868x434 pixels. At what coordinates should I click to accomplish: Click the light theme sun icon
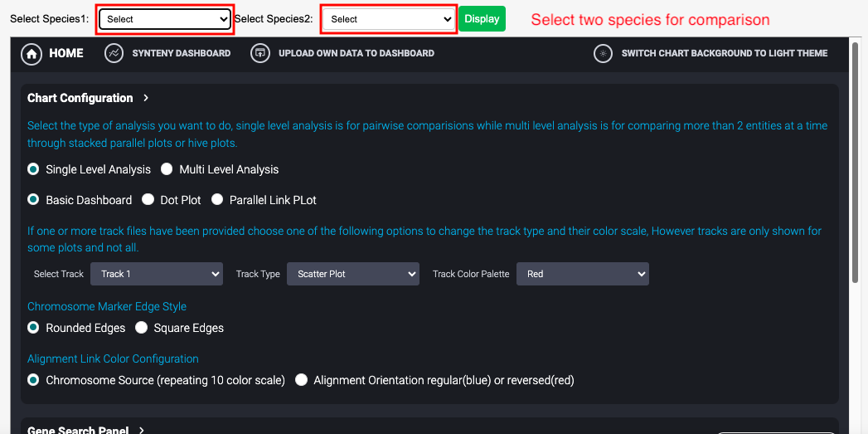603,54
